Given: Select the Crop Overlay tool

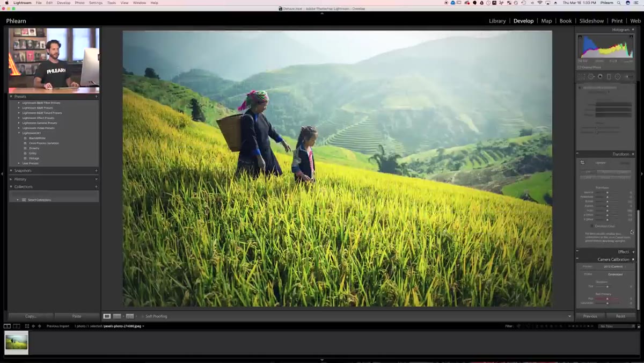Looking at the screenshot, I should coord(582,77).
